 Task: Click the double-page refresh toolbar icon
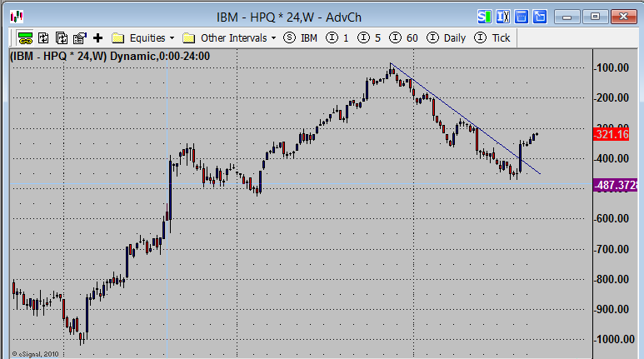click(62, 38)
